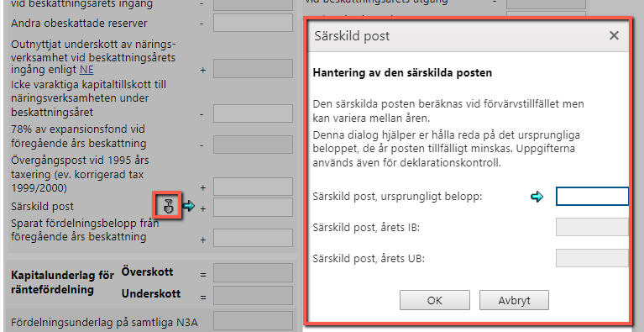The height and width of the screenshot is (332, 644).
Task: Select the Särskild post årets IB field
Action: coord(592,227)
